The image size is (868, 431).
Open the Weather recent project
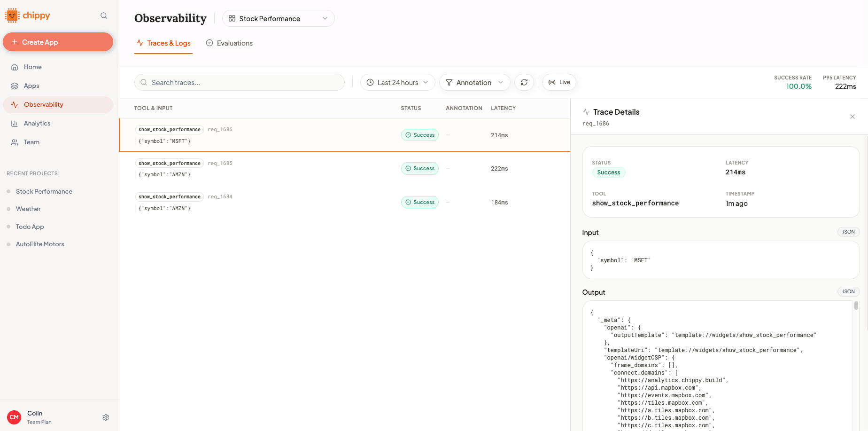point(28,209)
